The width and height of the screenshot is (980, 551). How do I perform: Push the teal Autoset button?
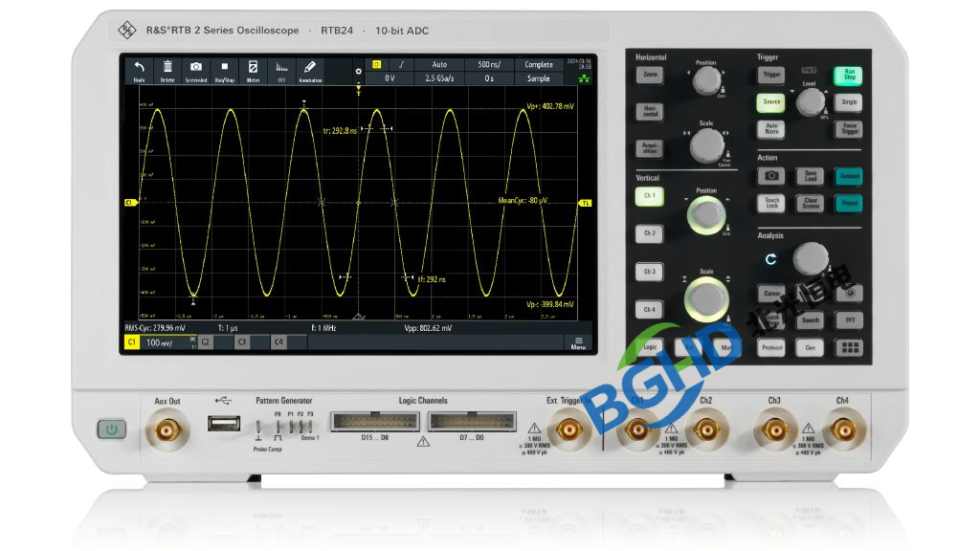tap(849, 176)
